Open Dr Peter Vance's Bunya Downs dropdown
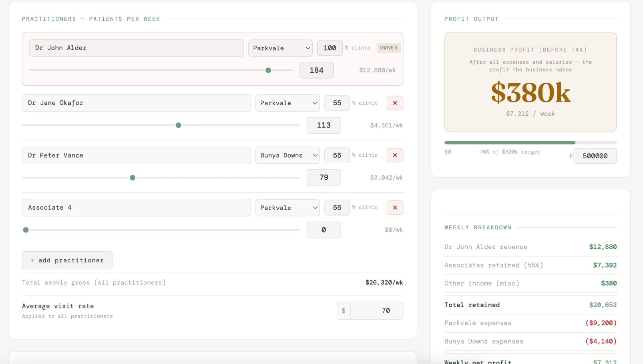This screenshot has width=643, height=364. pyautogui.click(x=287, y=155)
